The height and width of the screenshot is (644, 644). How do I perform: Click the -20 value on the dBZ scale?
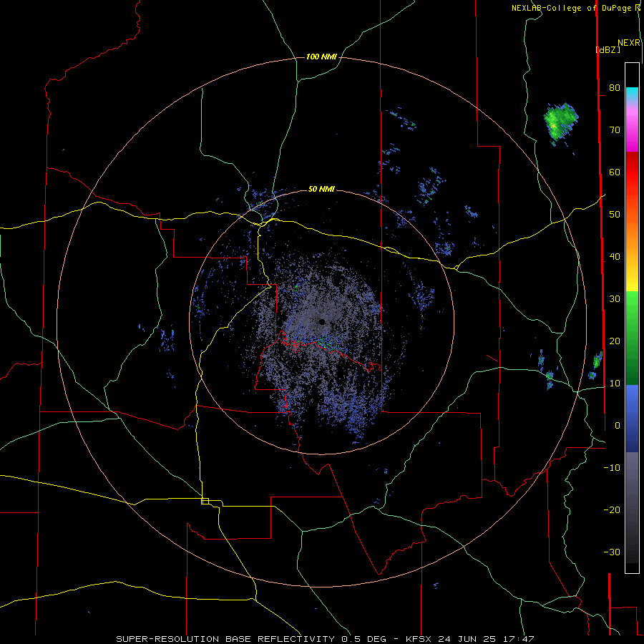[612, 509]
